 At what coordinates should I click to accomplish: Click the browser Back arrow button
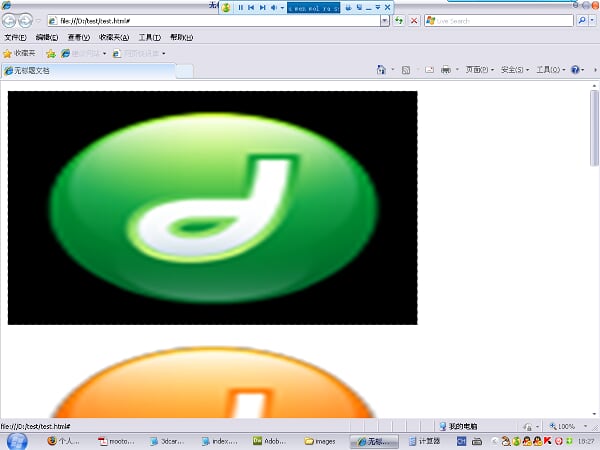tap(9, 20)
